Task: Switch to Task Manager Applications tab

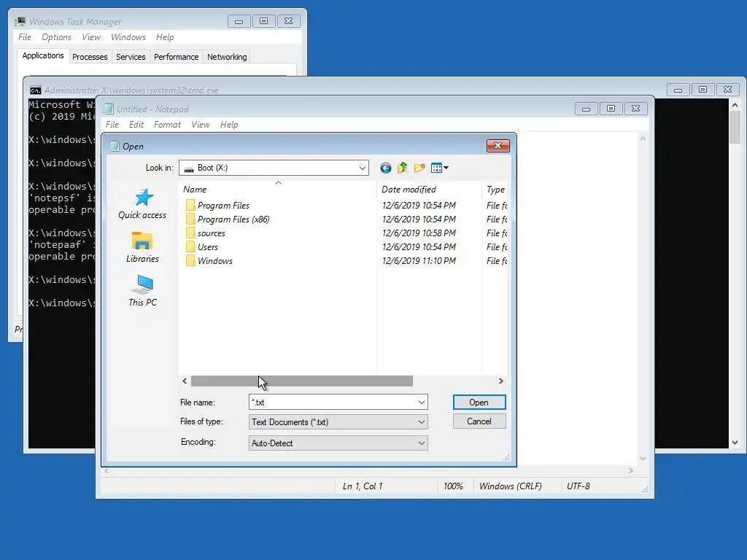Action: [x=43, y=55]
